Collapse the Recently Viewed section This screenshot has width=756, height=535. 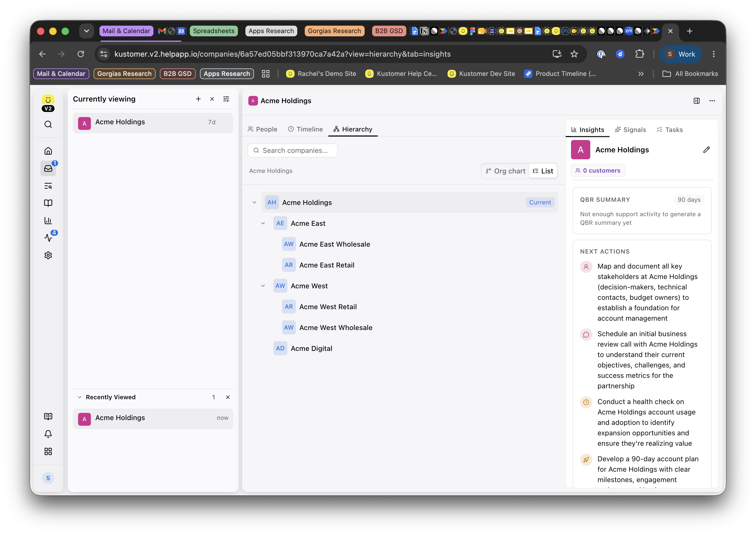(79, 397)
